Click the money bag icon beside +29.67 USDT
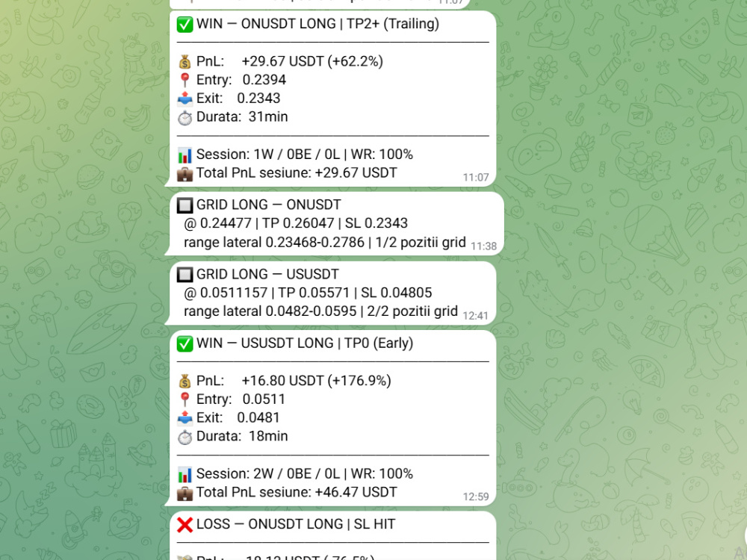The image size is (747, 560). tap(185, 62)
